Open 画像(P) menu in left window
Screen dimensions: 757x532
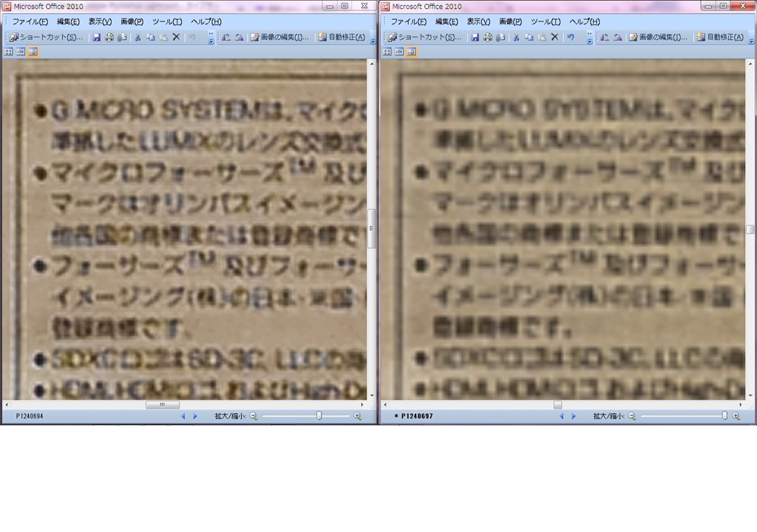tap(132, 21)
